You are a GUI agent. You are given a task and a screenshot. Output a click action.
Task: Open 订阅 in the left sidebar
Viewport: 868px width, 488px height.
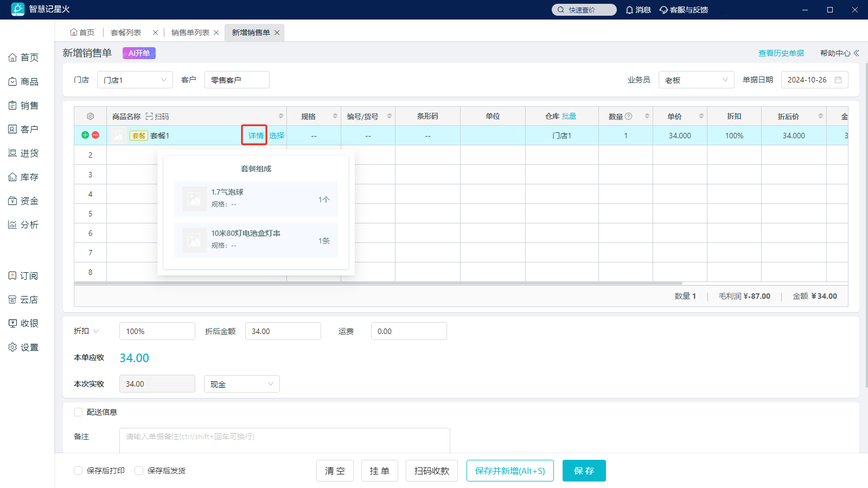(x=23, y=275)
